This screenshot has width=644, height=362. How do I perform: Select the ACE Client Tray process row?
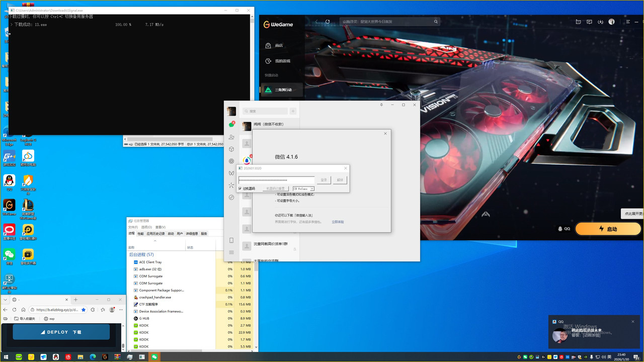click(191, 262)
